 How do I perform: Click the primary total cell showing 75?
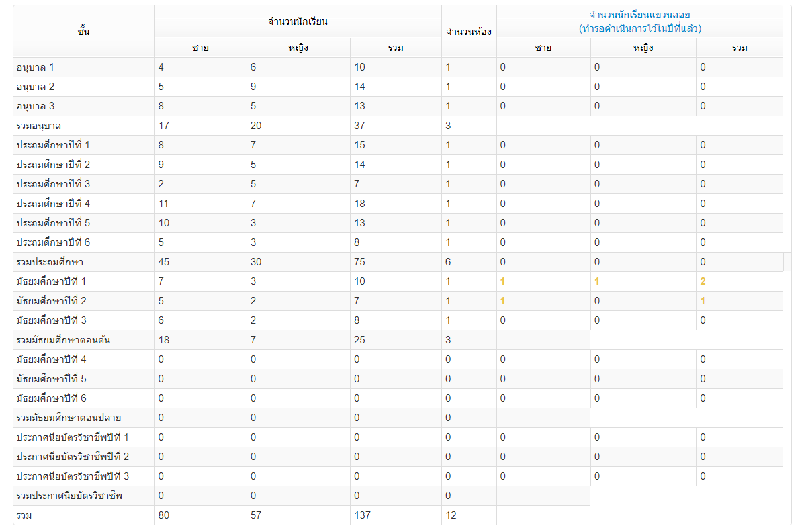360,262
